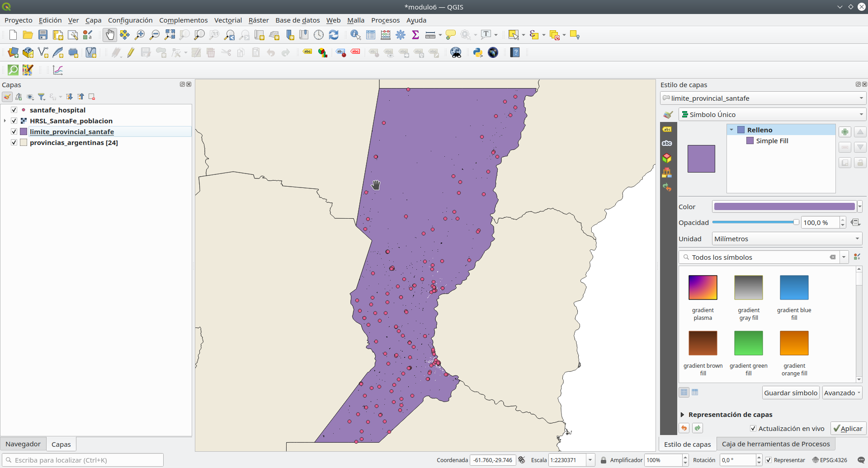Switch to the Navegador tab
The image size is (868, 468).
tap(23, 444)
